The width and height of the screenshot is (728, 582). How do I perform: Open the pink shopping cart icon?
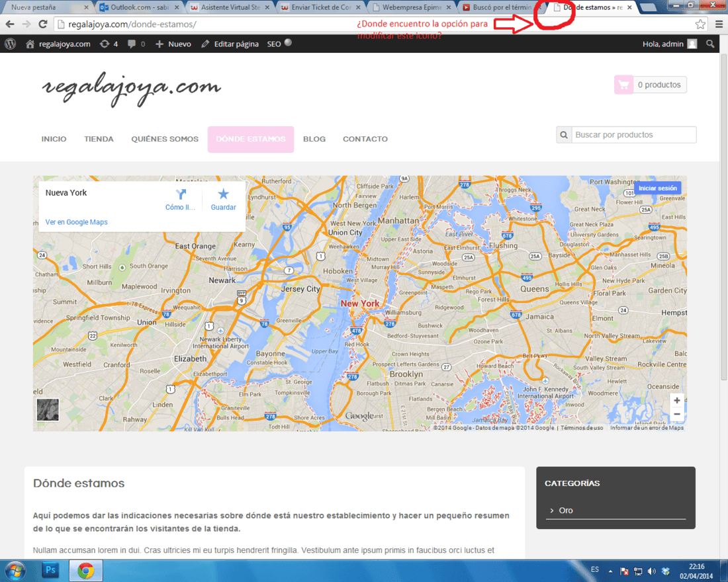[x=623, y=85]
